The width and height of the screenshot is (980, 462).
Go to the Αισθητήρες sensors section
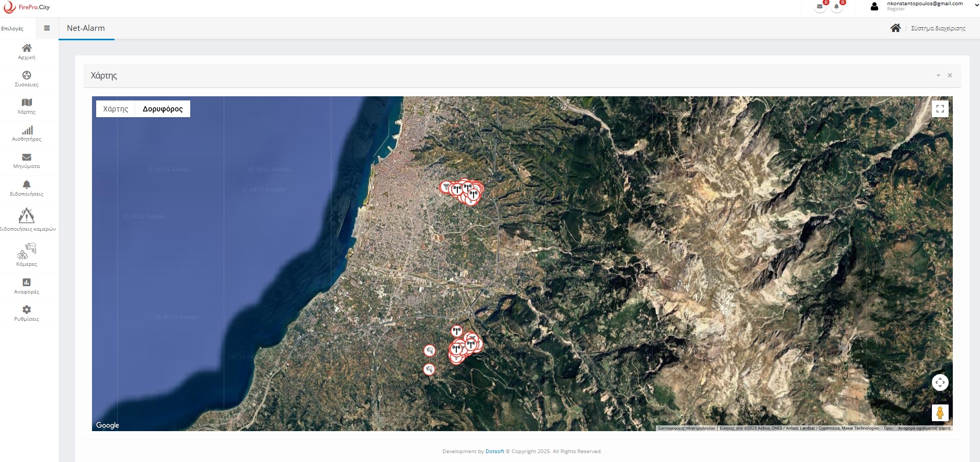27,133
